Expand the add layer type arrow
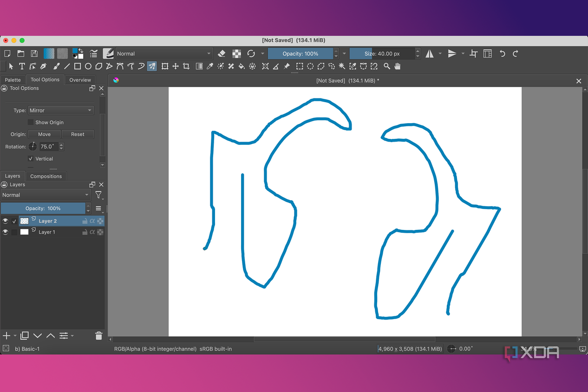The height and width of the screenshot is (392, 588). (15, 336)
